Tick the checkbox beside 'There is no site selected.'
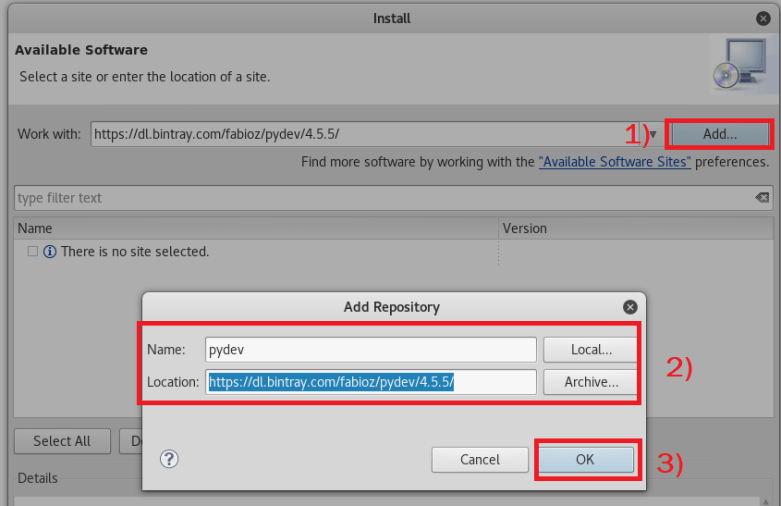This screenshot has height=506, width=781. point(33,251)
